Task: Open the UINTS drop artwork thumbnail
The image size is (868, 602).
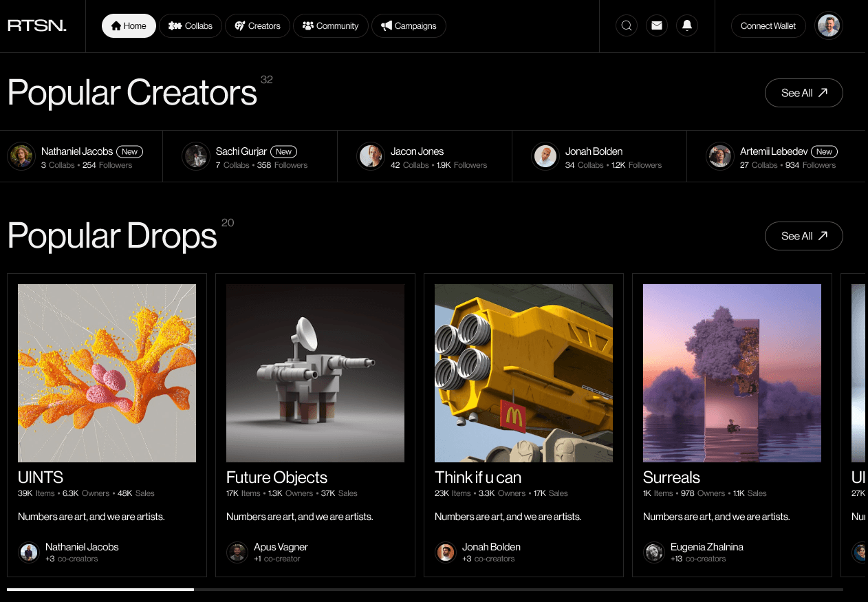Action: click(107, 373)
